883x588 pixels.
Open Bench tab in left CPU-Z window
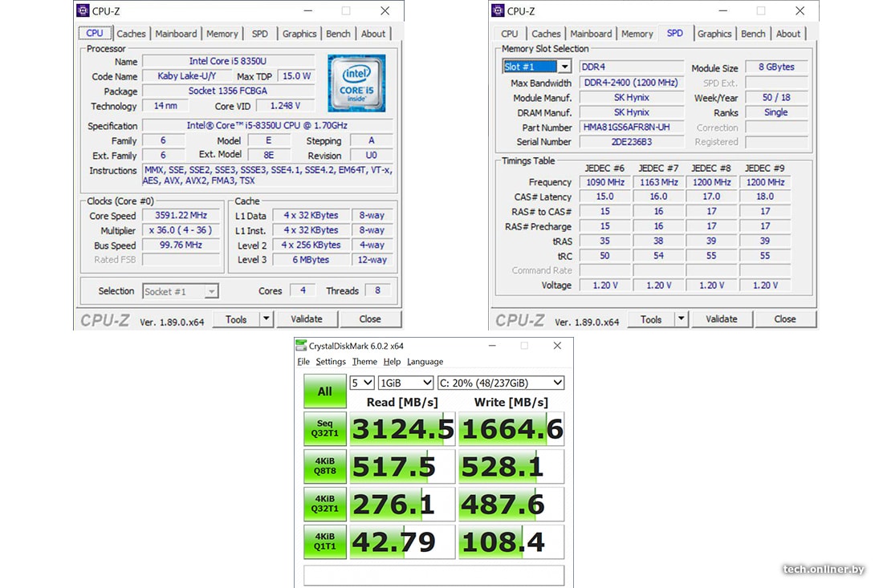coord(338,34)
